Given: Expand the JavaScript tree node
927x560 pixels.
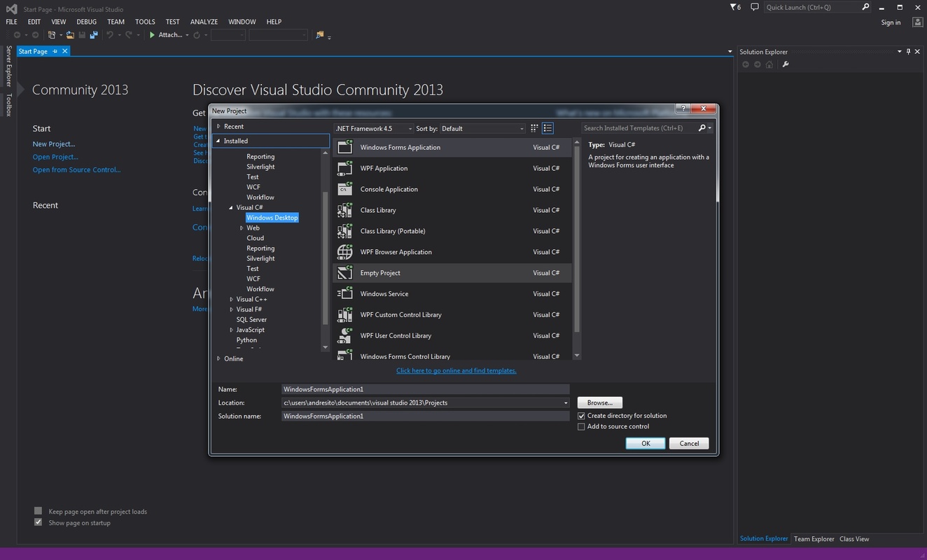Looking at the screenshot, I should point(231,330).
